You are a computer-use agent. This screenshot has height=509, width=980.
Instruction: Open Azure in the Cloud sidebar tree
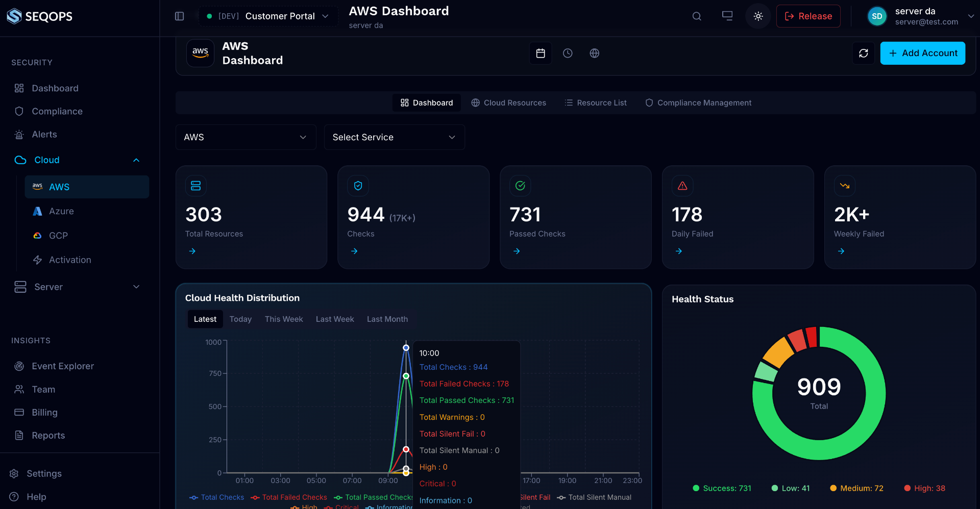click(61, 211)
